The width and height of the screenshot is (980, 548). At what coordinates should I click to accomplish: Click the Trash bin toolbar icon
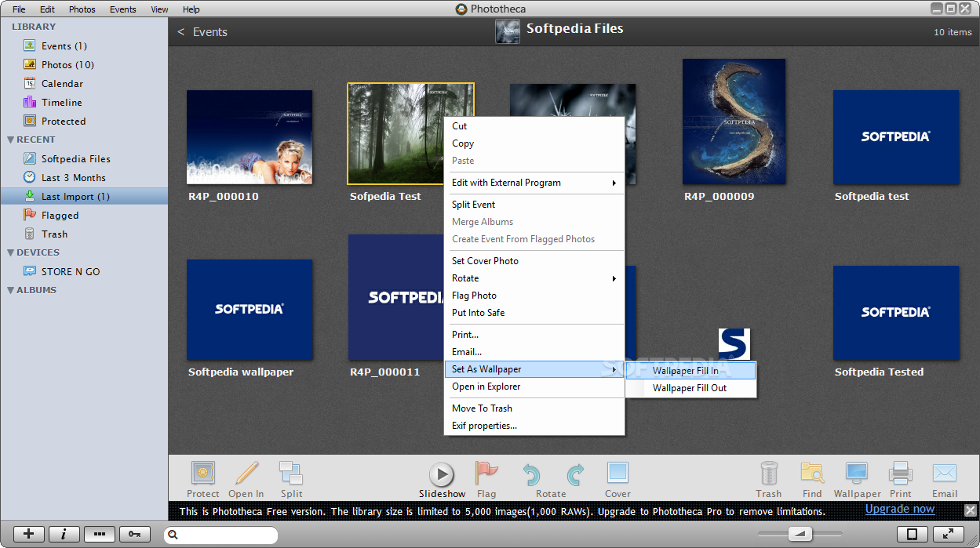pos(769,474)
